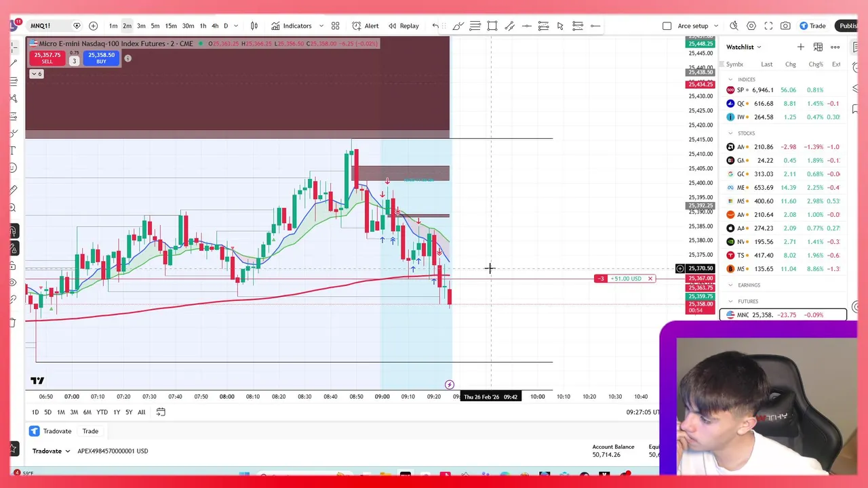
Task: Select the text tool in left toolbar
Action: point(13,150)
